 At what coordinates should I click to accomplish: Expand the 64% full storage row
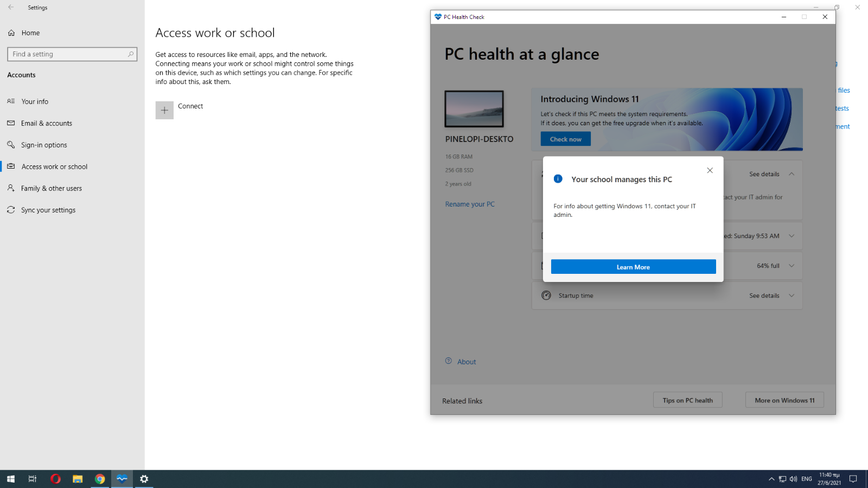pos(792,266)
